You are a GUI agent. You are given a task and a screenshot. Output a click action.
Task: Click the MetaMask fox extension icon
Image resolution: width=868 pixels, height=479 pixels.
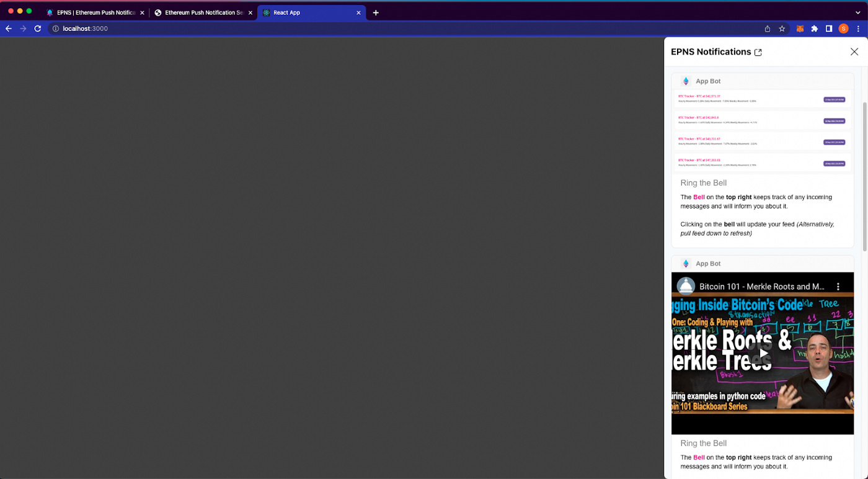[x=799, y=28]
